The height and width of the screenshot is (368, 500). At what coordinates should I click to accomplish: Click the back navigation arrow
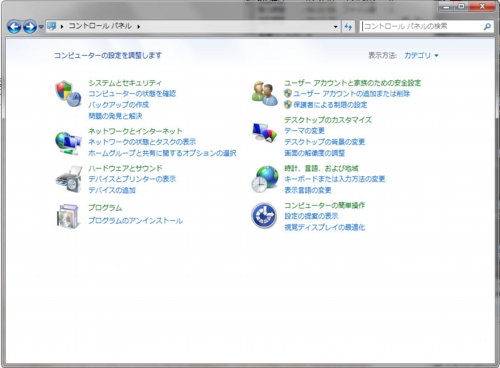(x=14, y=26)
